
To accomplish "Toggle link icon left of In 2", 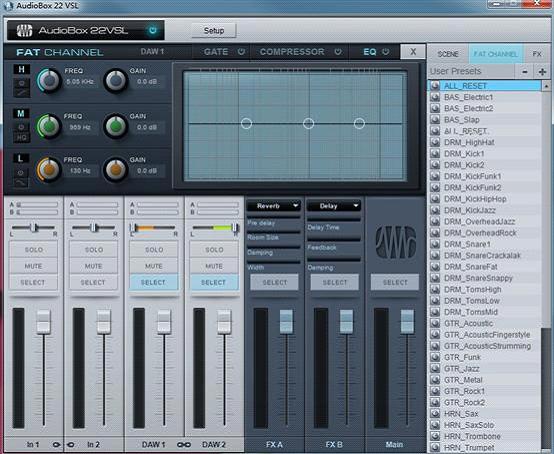I will point(71,444).
